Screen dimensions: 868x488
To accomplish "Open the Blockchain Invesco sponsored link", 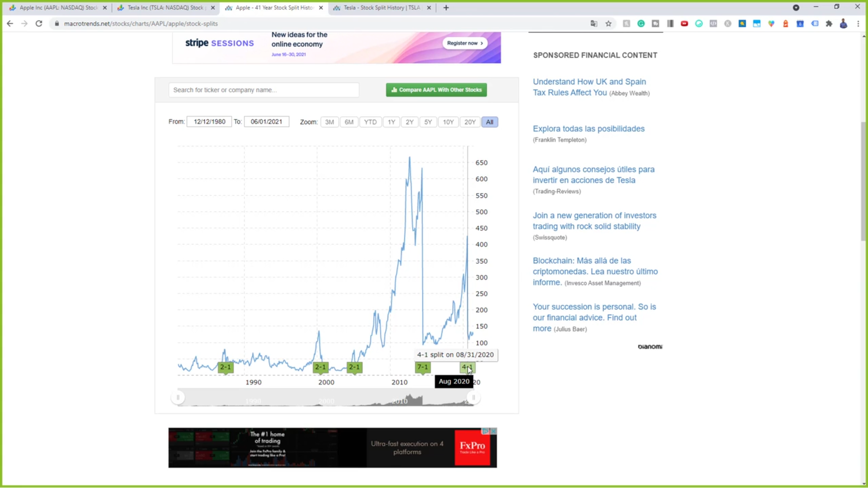I will (x=595, y=271).
